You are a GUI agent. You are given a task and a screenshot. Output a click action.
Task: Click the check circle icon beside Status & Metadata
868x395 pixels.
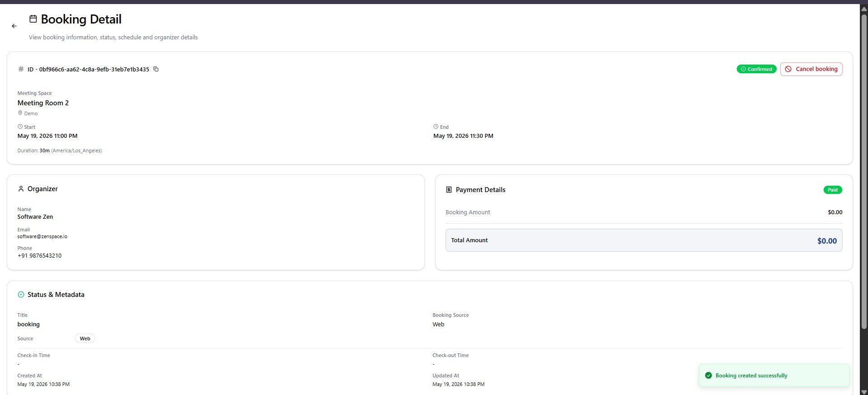[x=21, y=295]
